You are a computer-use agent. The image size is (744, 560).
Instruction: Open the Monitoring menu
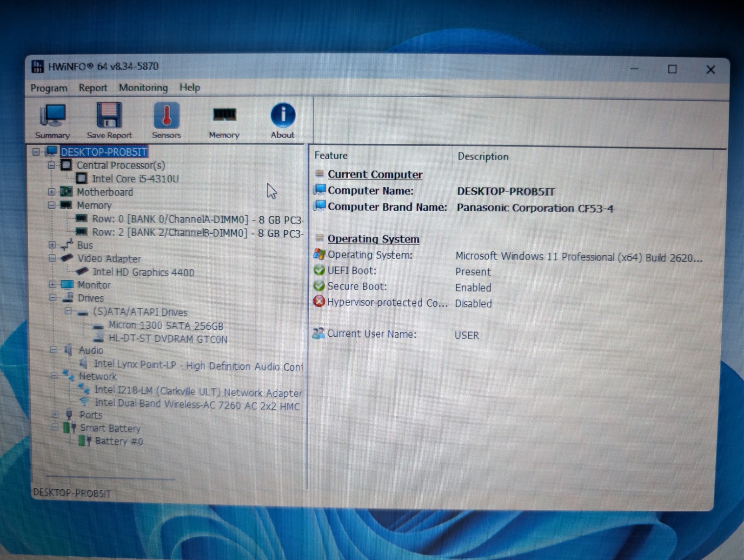point(143,87)
